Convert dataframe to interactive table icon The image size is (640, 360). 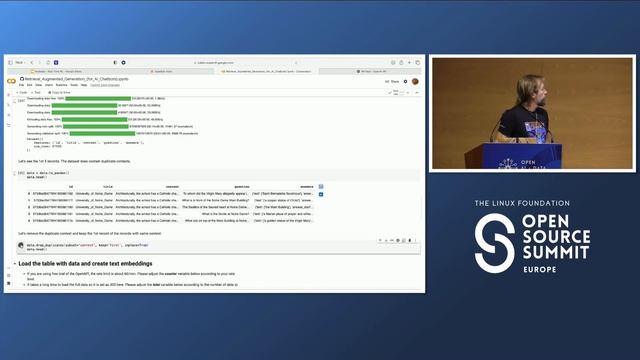coord(321,187)
